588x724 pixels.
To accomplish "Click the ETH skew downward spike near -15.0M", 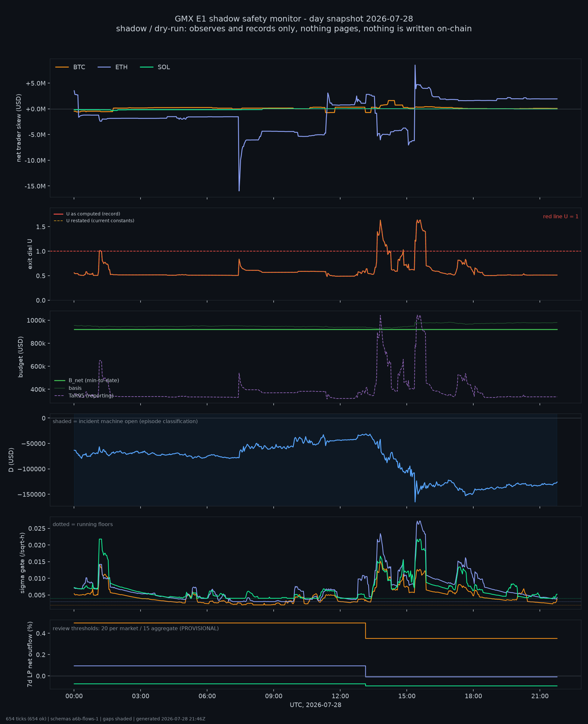I will [x=239, y=190].
